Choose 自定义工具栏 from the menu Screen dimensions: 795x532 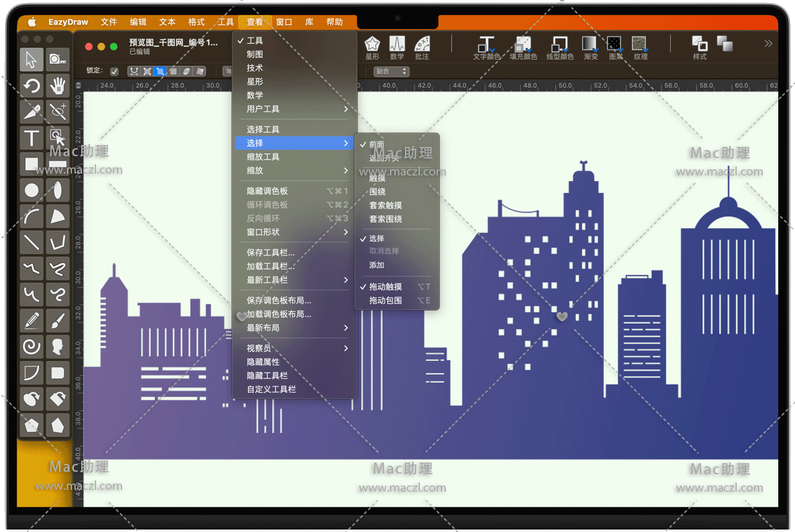272,389
